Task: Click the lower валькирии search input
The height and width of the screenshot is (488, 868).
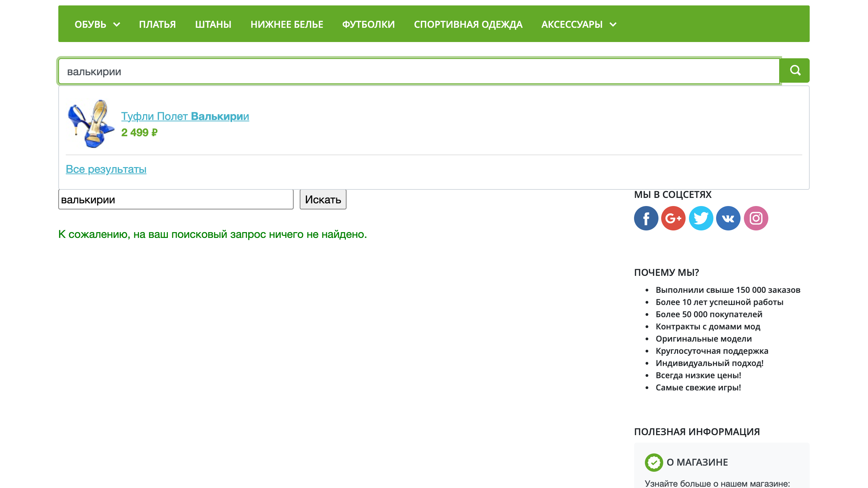Action: (176, 200)
